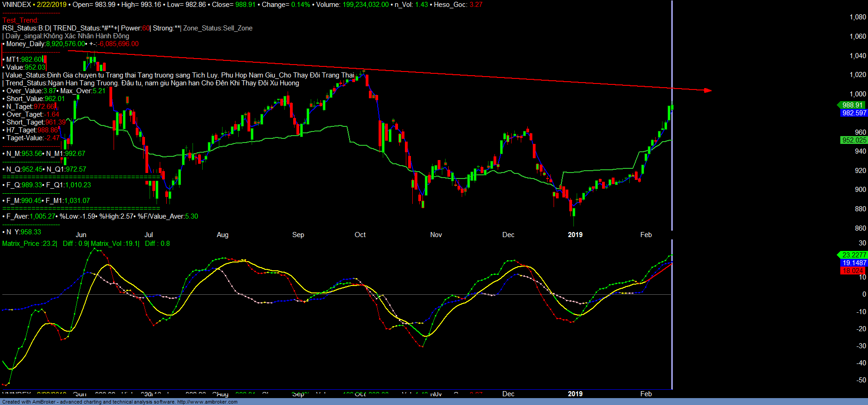Open the amibroker.com link in the footer

click(207, 402)
